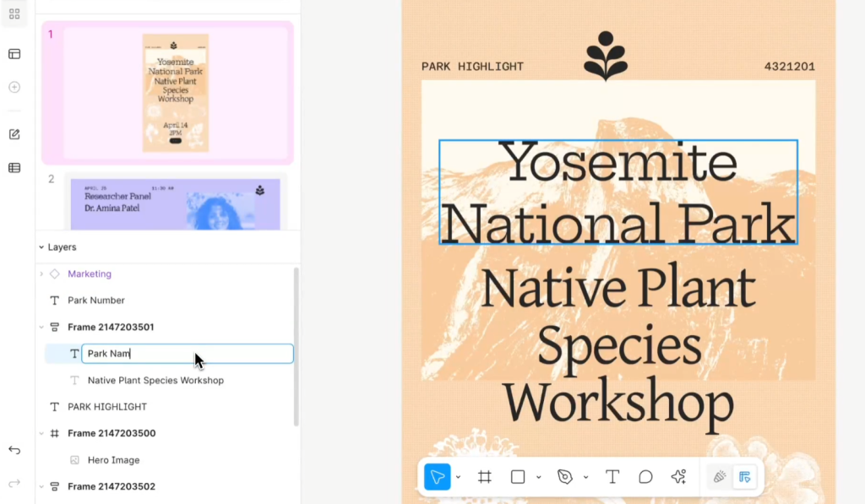Image resolution: width=865 pixels, height=504 pixels.
Task: Select the Text tool in the toolbar
Action: pos(612,477)
